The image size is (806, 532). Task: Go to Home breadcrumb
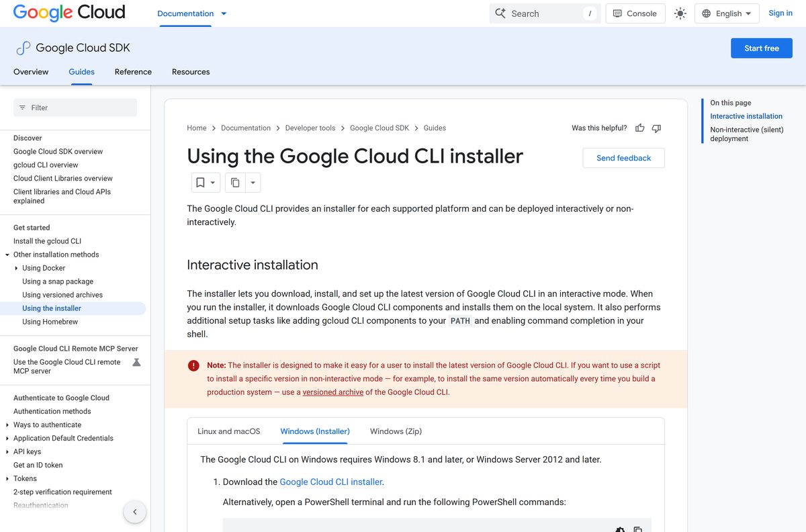click(x=197, y=128)
